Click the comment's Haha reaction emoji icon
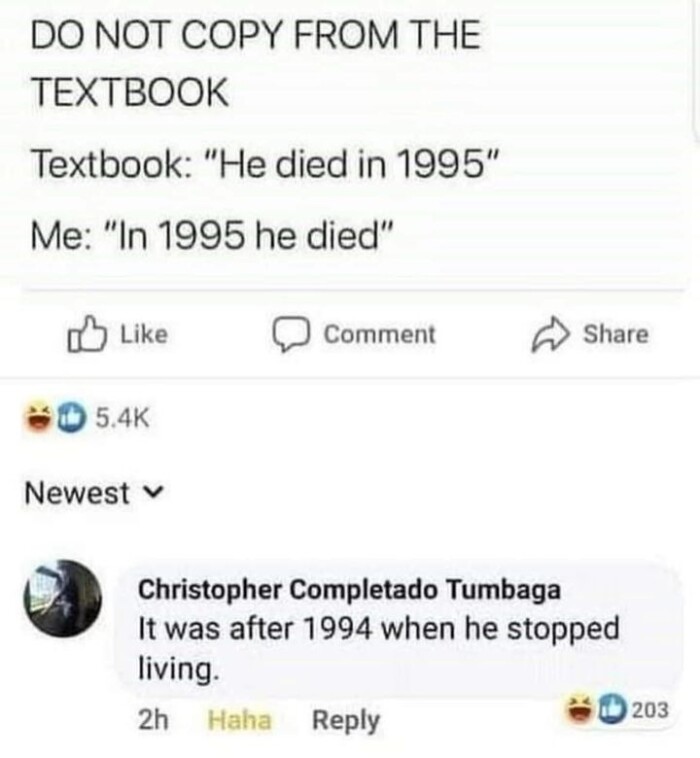700x758 pixels. coord(582,709)
